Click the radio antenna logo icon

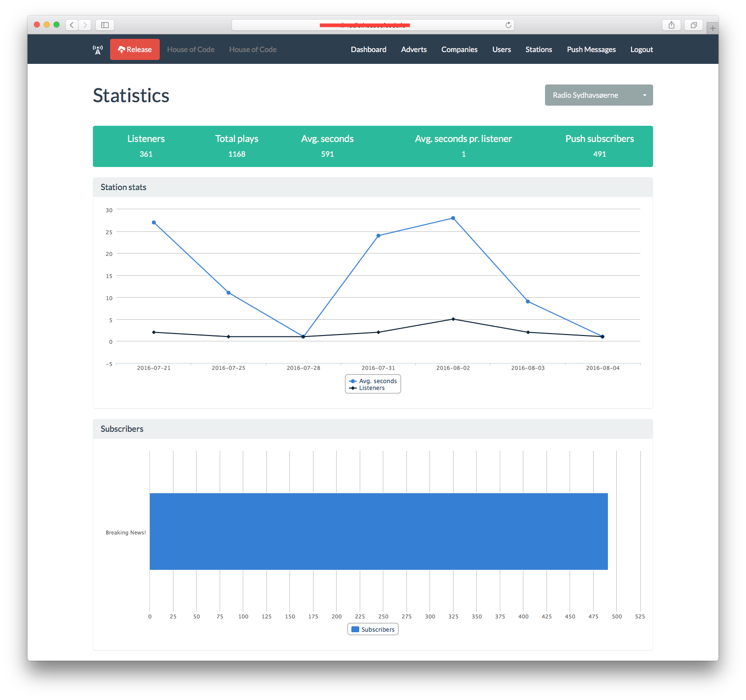(x=98, y=50)
